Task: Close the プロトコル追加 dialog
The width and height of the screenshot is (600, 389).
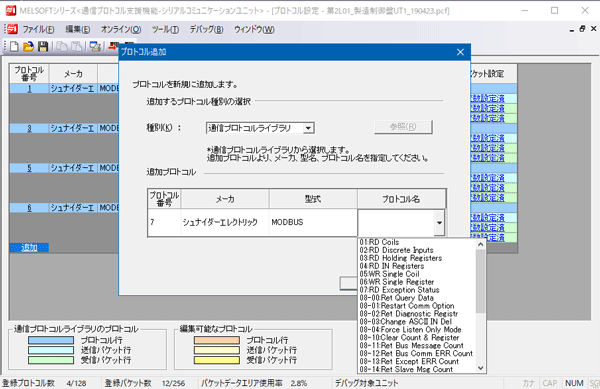Action: pos(460,52)
